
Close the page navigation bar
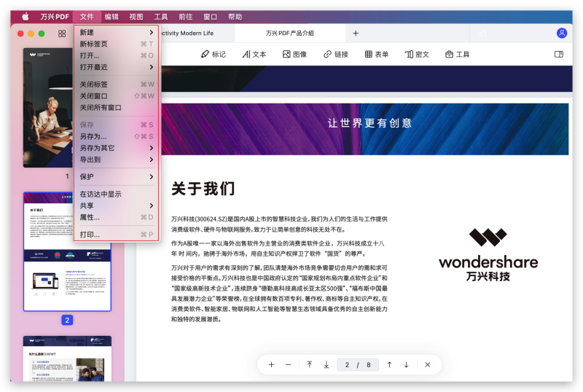[428, 365]
